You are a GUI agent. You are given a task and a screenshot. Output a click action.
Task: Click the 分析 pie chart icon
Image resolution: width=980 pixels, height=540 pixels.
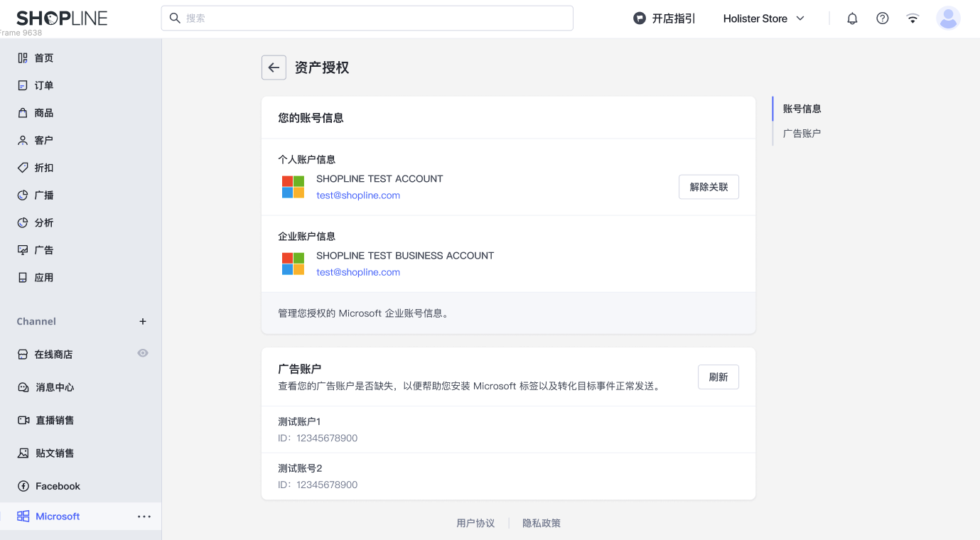pyautogui.click(x=23, y=222)
